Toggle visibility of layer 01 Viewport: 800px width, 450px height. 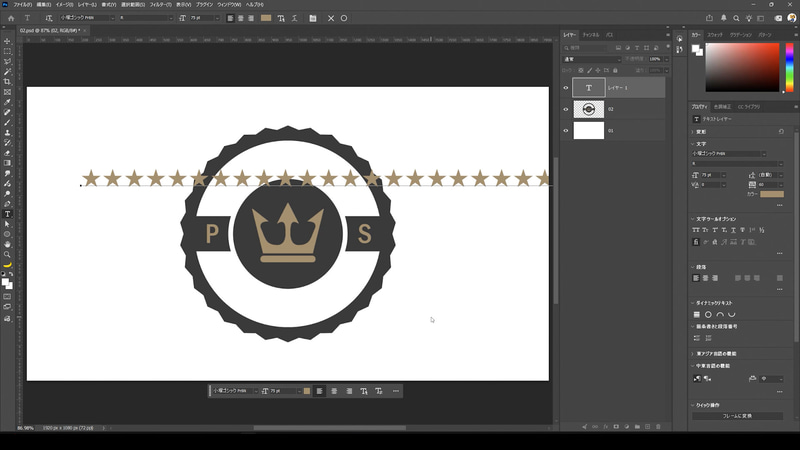click(565, 131)
